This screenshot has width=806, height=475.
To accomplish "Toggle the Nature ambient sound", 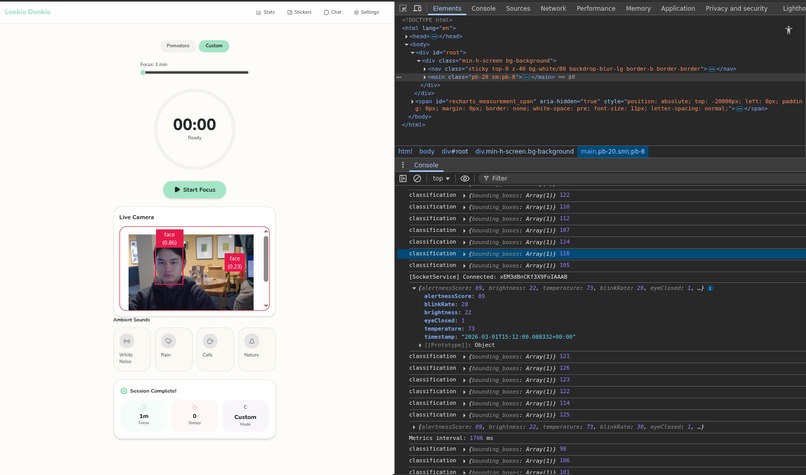I will [x=257, y=349].
